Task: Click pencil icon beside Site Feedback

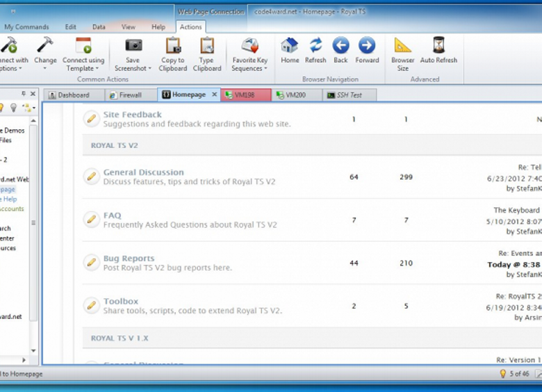Action: coord(92,119)
